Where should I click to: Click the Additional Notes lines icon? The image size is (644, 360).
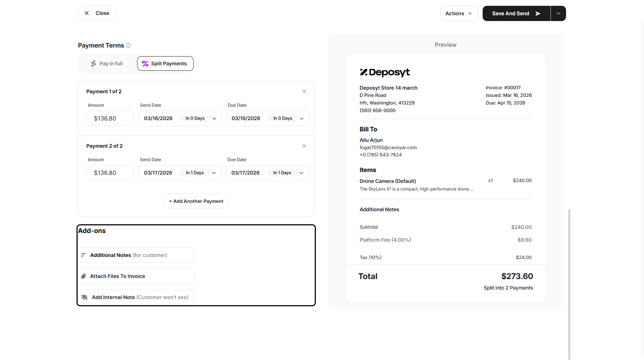83,255
